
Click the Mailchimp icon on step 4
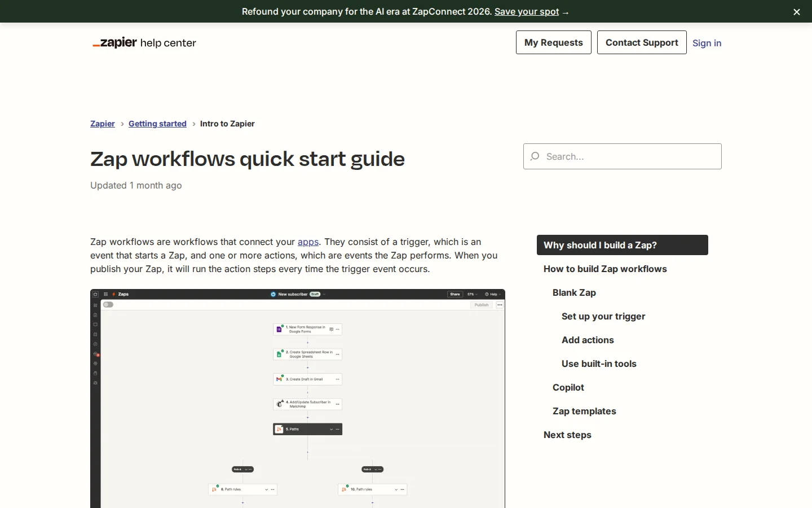(279, 404)
